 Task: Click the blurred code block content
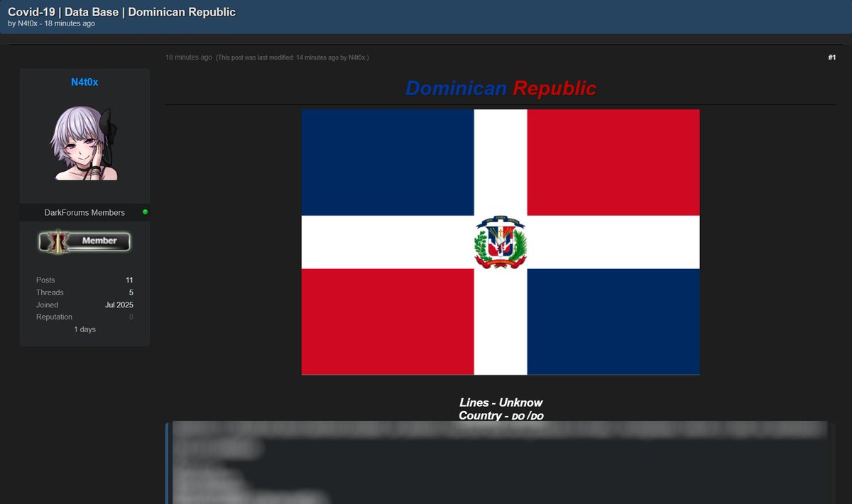click(501, 463)
